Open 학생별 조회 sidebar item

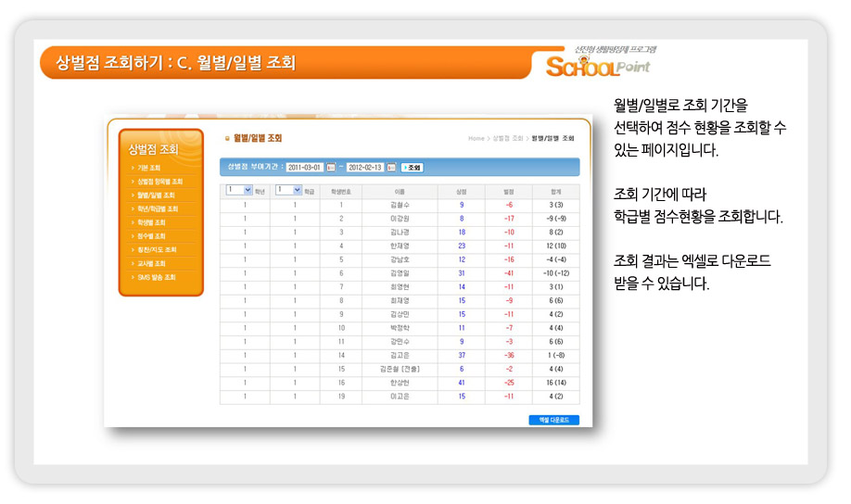point(151,223)
